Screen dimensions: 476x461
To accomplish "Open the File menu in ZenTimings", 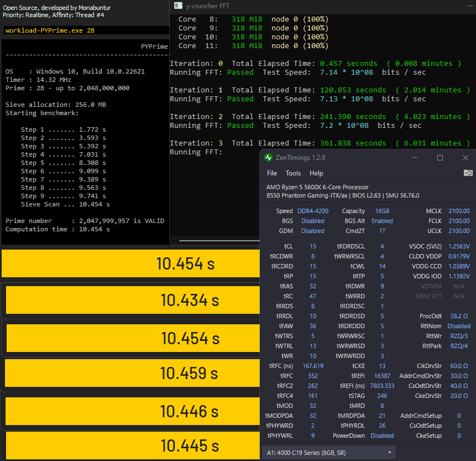I will pos(271,173).
